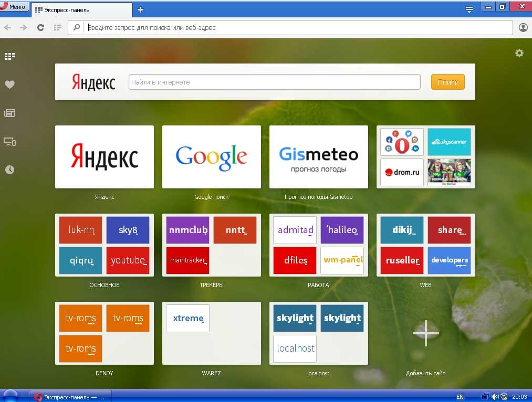Image resolution: width=532 pixels, height=402 pixels.
Task: Open the drom.ru thumbnail
Action: click(x=402, y=172)
